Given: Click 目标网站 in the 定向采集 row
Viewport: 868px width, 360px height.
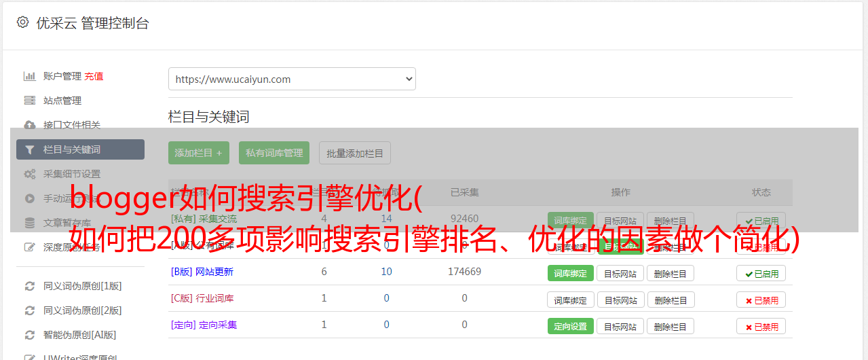Looking at the screenshot, I should 620,326.
